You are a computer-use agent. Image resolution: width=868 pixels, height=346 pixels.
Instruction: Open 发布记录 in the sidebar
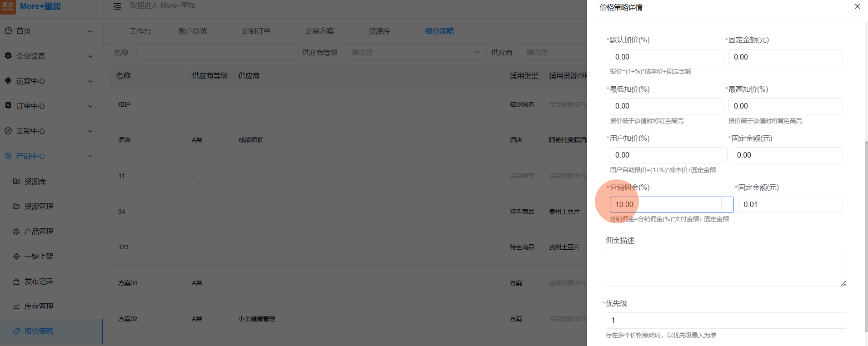[x=39, y=282]
